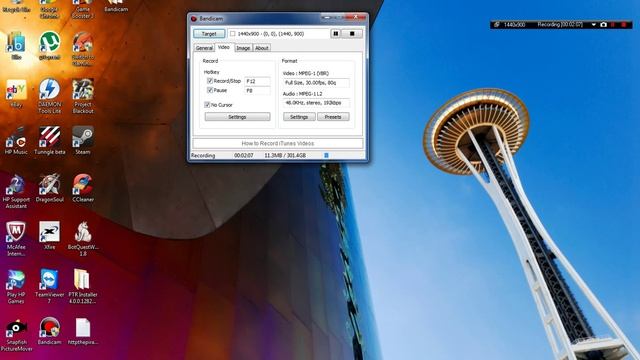The width and height of the screenshot is (640, 360).
Task: Click Recording timer text on overlay bar
Action: click(x=560, y=25)
